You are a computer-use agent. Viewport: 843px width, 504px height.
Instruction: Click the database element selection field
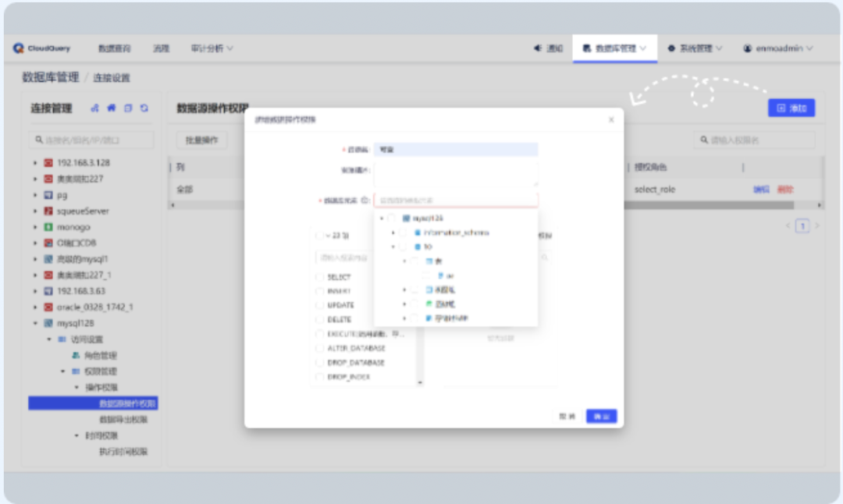point(456,200)
